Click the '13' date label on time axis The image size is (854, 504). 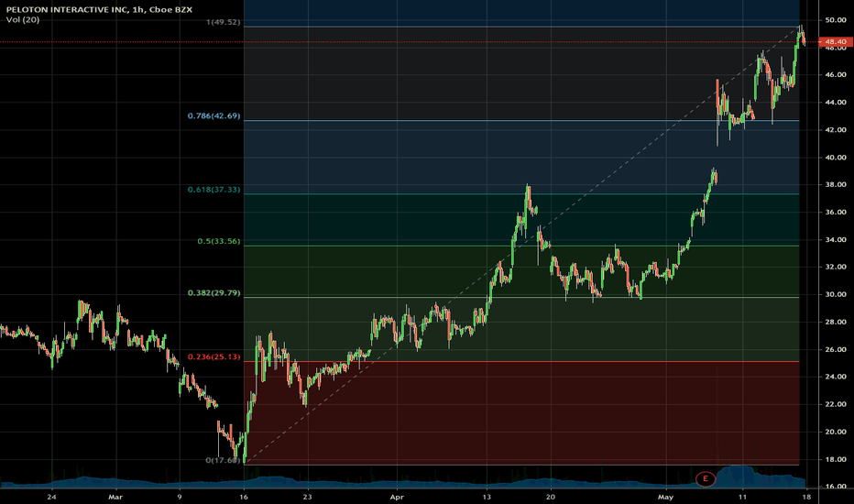(487, 497)
